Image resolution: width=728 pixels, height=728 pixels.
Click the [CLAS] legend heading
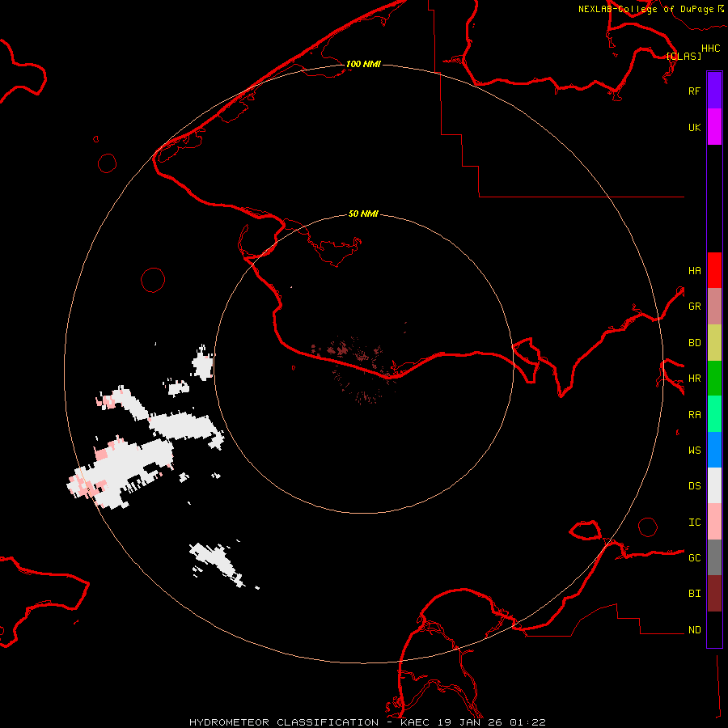(684, 56)
